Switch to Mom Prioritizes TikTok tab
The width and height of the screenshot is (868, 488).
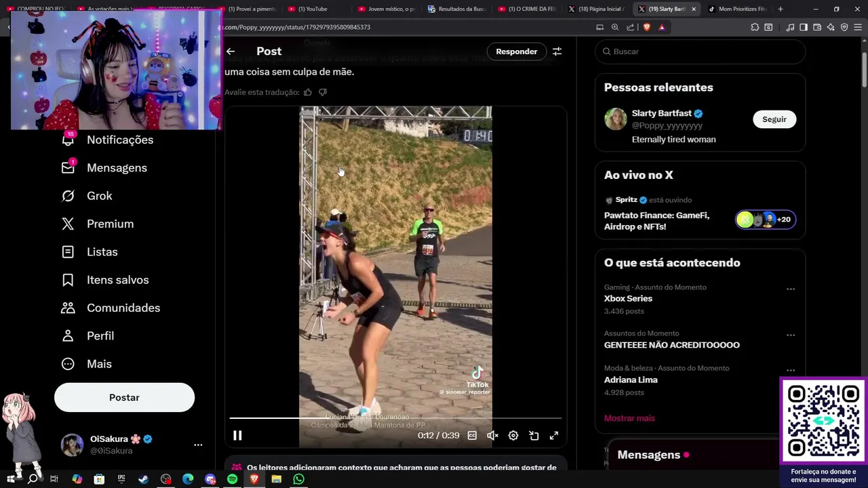pos(738,9)
